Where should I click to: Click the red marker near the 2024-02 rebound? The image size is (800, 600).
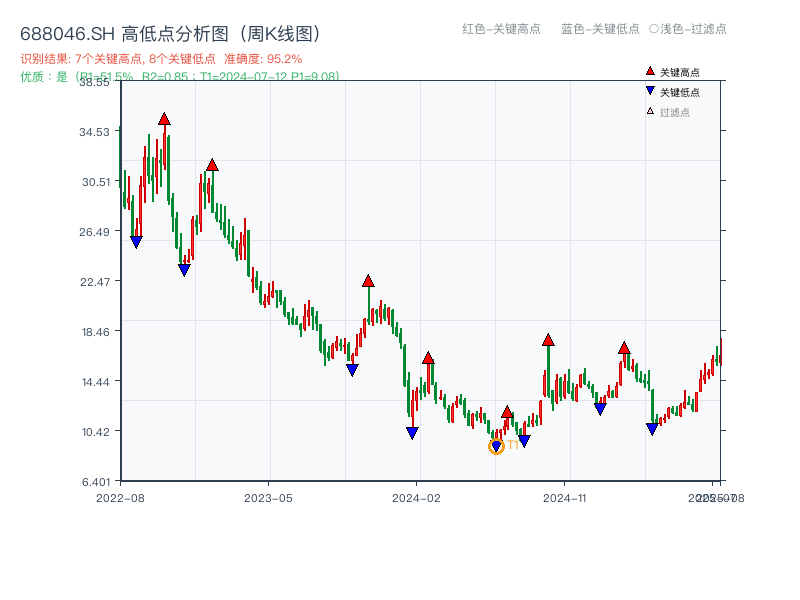[x=430, y=356]
